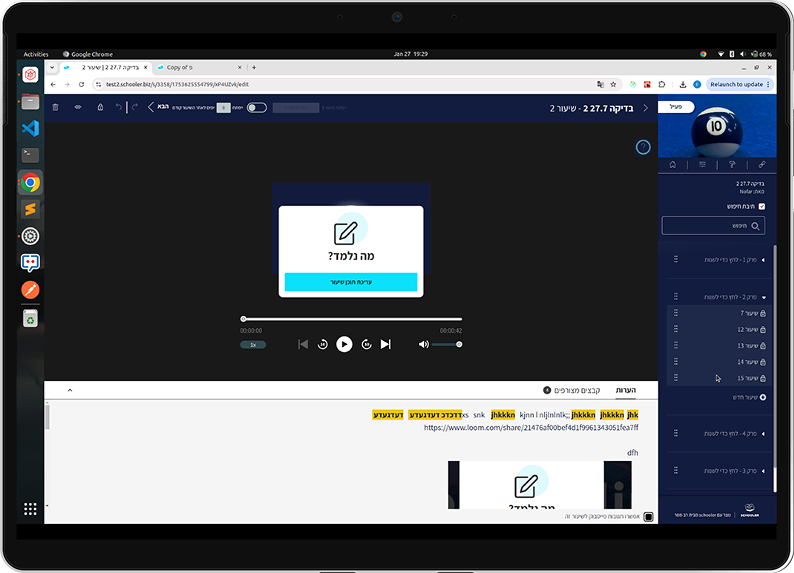Skip to the next track
794x573 pixels.
(386, 344)
